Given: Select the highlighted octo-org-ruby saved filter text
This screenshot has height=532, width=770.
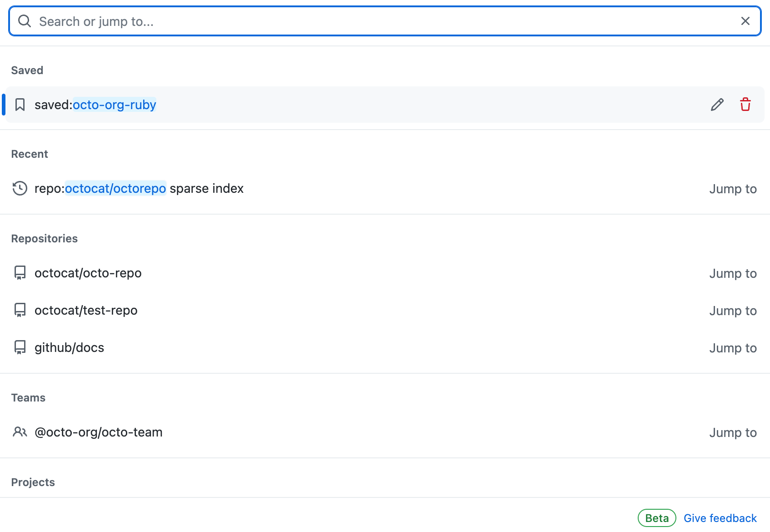Looking at the screenshot, I should 114,104.
